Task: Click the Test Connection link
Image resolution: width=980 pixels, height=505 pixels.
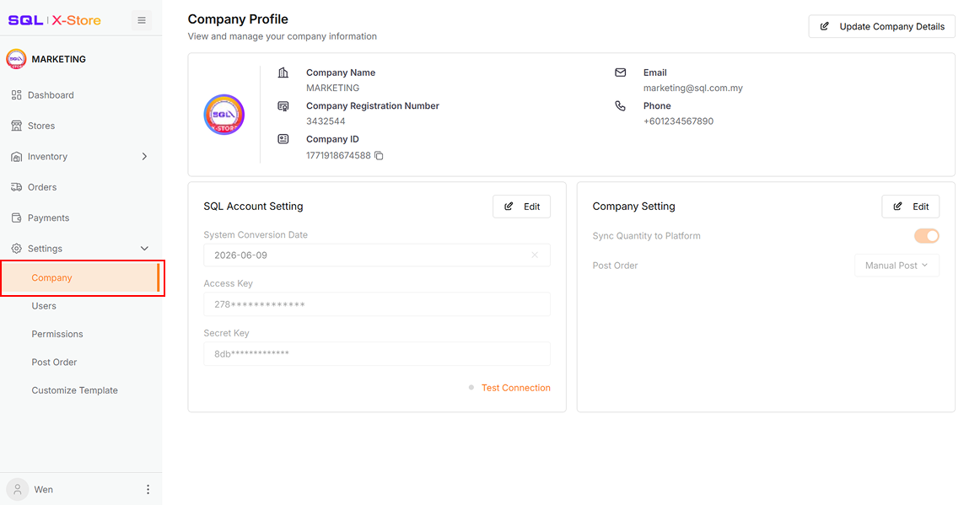Action: [515, 388]
